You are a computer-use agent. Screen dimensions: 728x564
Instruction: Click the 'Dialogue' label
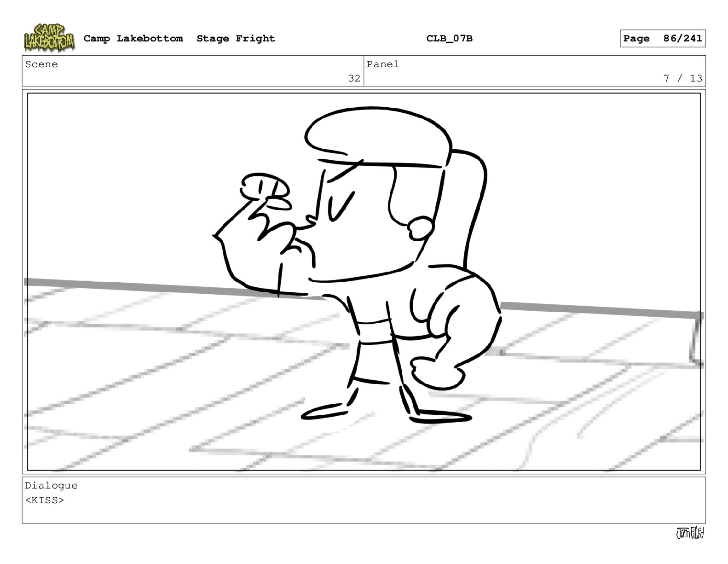tap(51, 486)
